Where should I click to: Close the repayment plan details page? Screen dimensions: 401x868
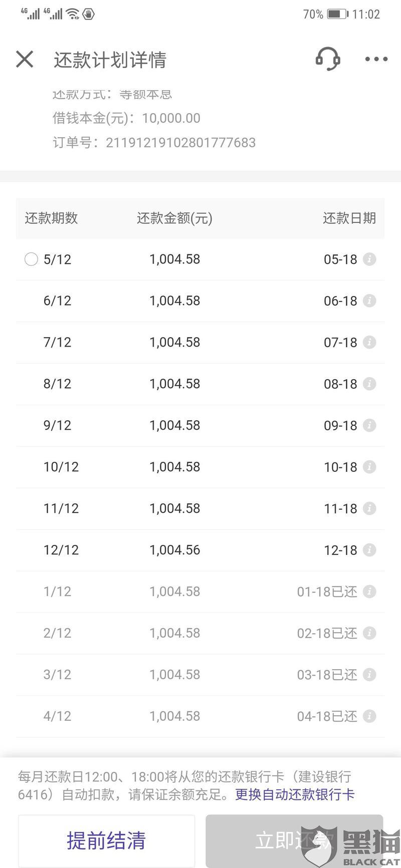click(x=25, y=59)
